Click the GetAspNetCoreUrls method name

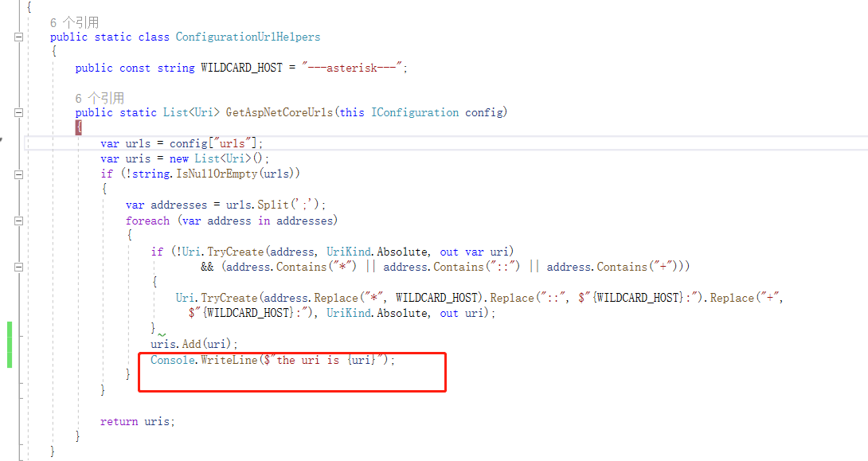(280, 113)
